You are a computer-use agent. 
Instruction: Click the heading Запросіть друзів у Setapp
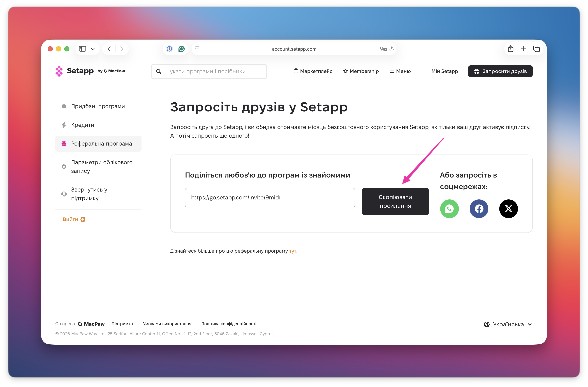[259, 107]
